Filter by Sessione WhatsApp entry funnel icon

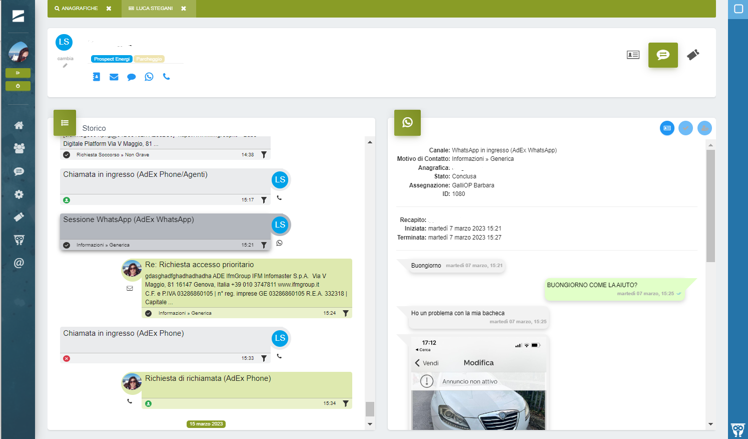pyautogui.click(x=264, y=245)
